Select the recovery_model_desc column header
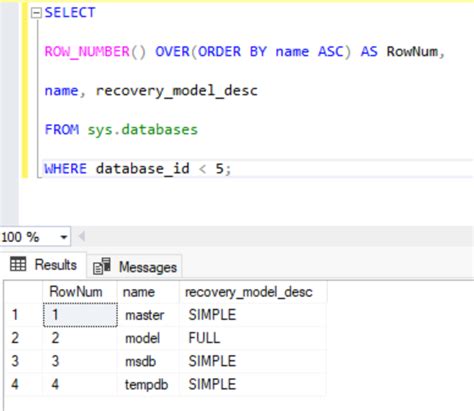474x411 pixels. click(253, 292)
